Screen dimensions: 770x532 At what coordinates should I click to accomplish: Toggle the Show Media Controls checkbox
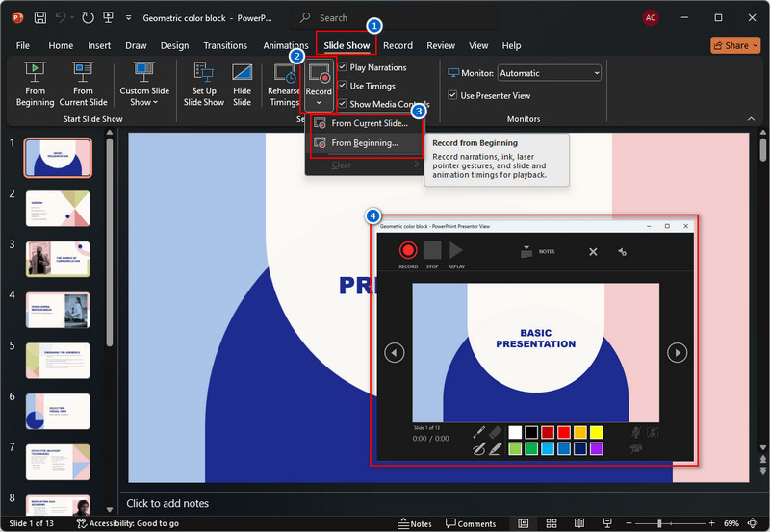343,103
